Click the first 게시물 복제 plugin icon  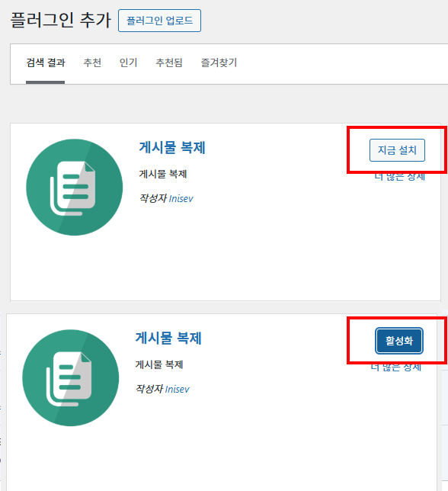coord(75,188)
